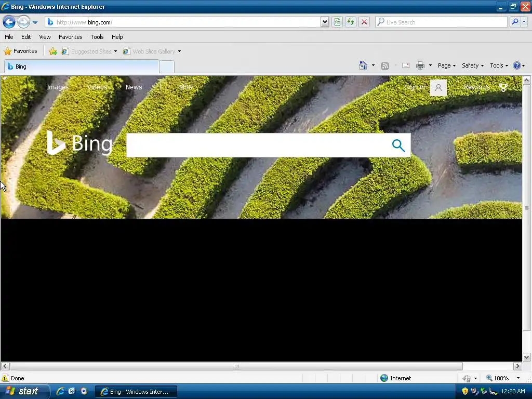
Task: Open the recent pages dropdown arrow
Action: pos(35,22)
